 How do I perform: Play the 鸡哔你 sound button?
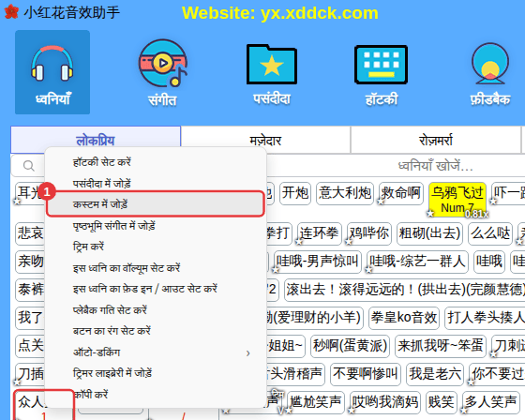click(369, 233)
